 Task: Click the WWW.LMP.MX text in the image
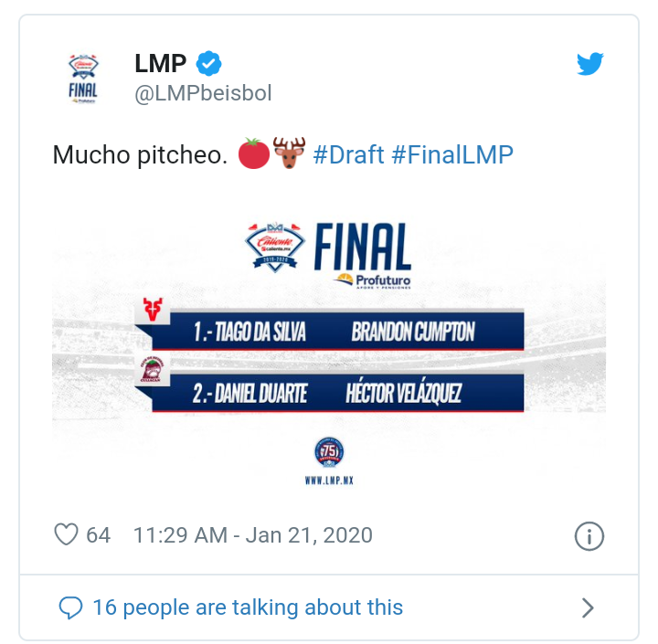(328, 479)
